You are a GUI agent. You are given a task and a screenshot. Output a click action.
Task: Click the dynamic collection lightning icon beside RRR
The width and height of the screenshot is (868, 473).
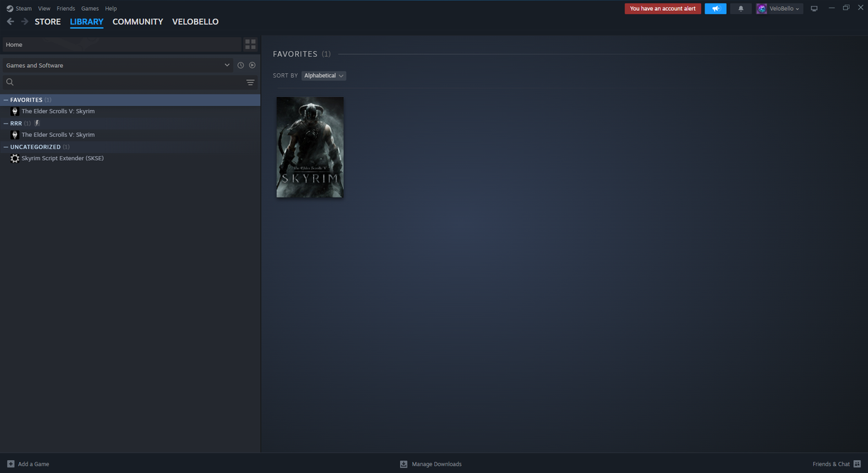click(x=37, y=124)
